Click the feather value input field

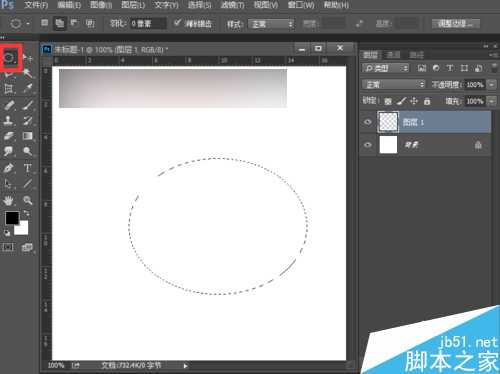point(148,23)
